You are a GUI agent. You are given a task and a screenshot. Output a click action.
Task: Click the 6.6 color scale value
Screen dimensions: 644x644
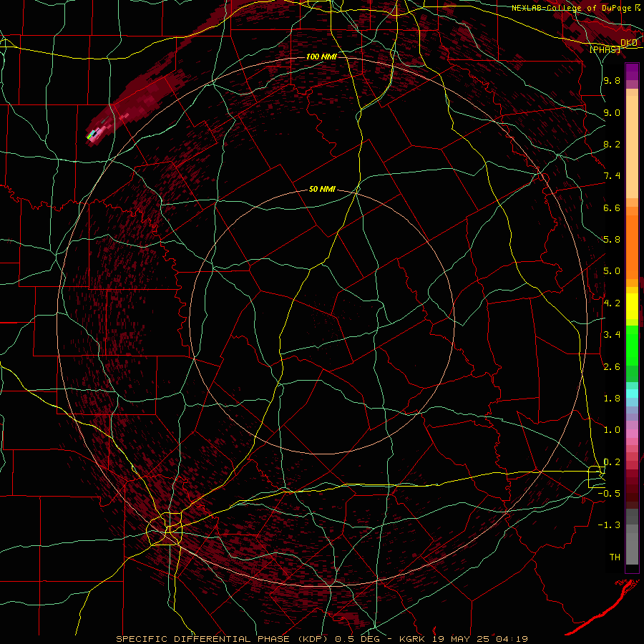[x=612, y=208]
